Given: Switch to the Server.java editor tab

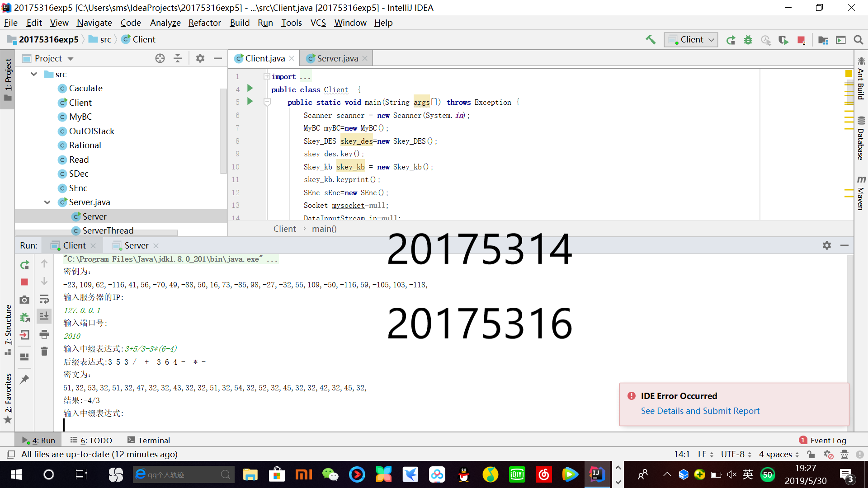Looking at the screenshot, I should [337, 58].
